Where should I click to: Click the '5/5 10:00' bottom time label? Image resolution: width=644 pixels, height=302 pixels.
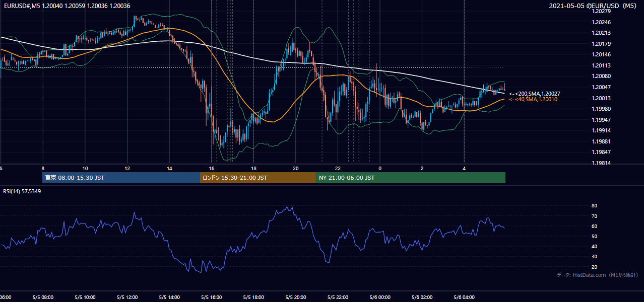[x=85, y=297]
